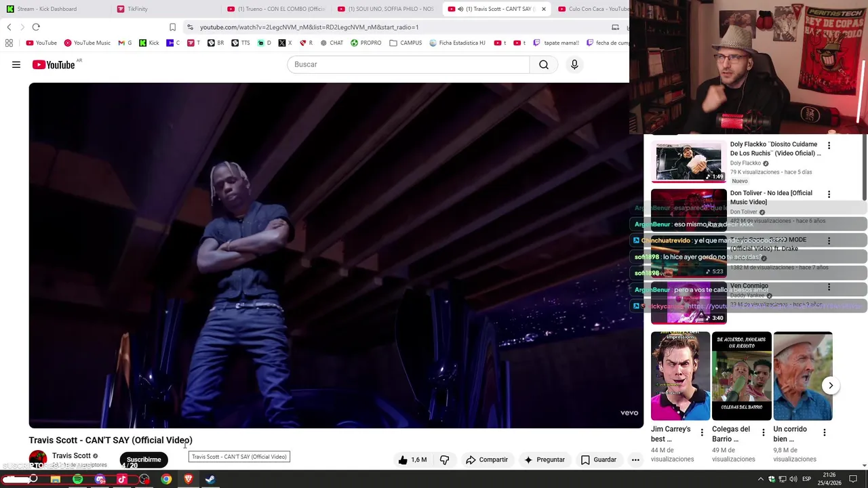Open the YouTube Music bookmark
This screenshot has height=488, width=868.
pos(87,43)
